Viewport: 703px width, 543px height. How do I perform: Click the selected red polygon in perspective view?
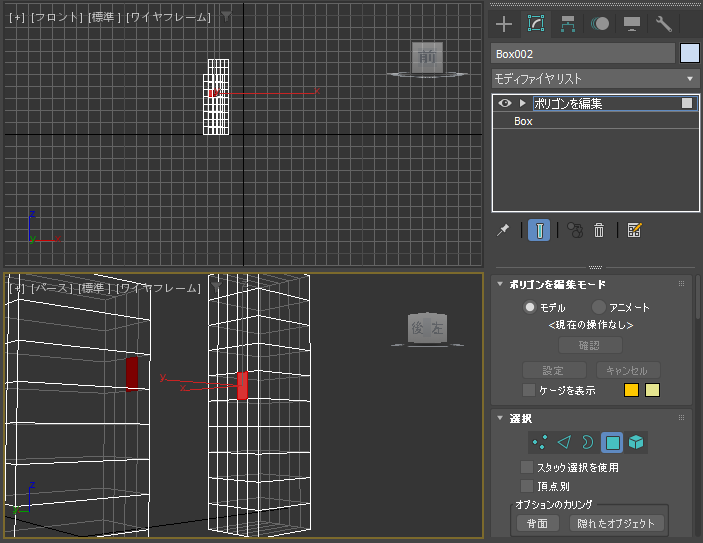tap(242, 386)
